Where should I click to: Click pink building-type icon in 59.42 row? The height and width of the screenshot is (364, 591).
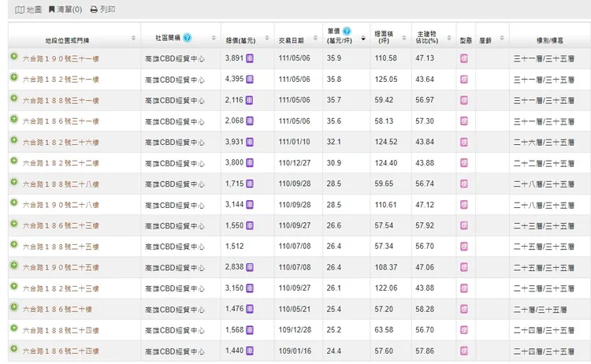pyautogui.click(x=464, y=100)
